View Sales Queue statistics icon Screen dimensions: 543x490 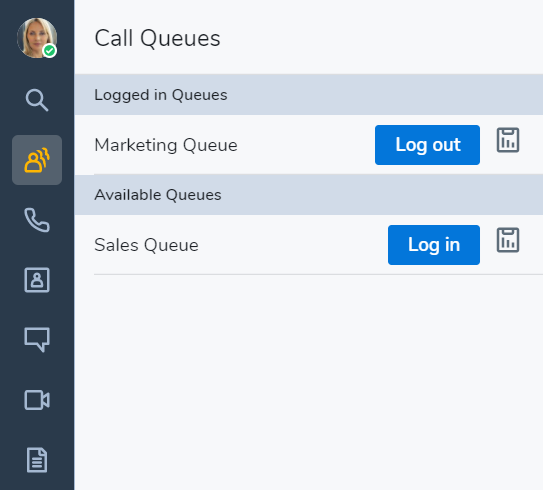coord(508,240)
